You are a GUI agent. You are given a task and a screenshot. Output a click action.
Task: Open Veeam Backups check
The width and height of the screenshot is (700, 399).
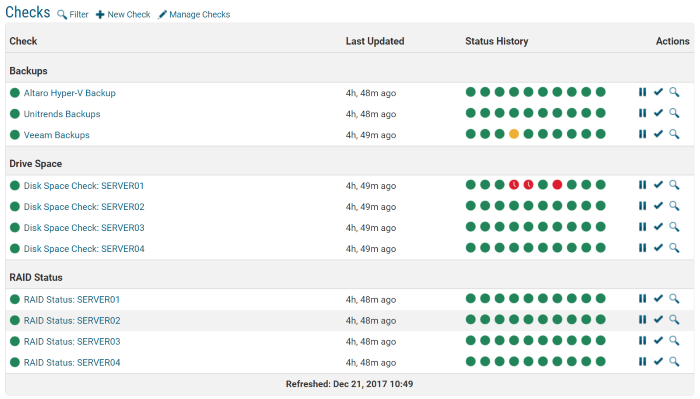[x=57, y=135]
